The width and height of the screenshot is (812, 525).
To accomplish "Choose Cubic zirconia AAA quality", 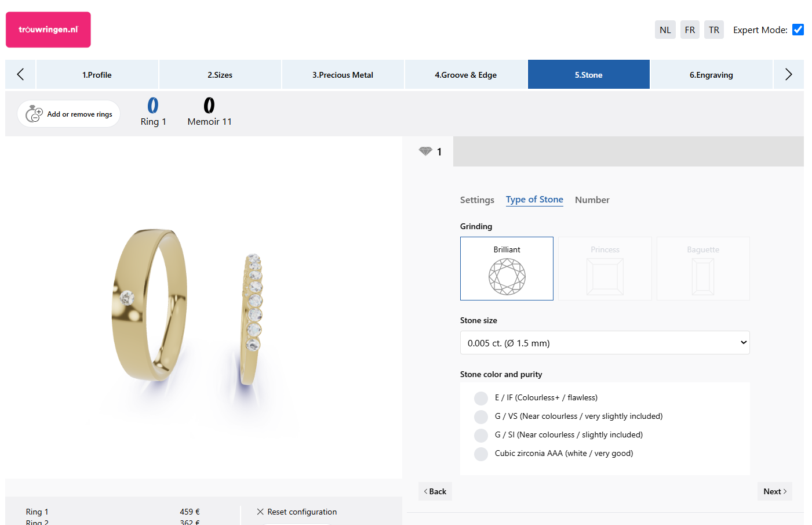I will 480,454.
